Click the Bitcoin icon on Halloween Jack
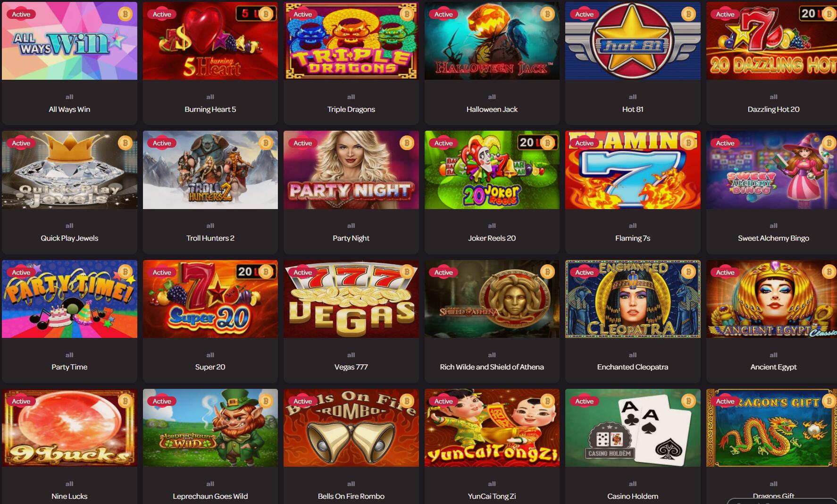 [547, 14]
